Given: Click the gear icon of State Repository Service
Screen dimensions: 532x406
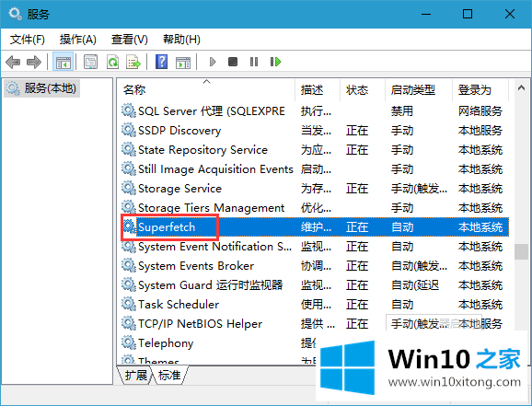Looking at the screenshot, I should 129,149.
